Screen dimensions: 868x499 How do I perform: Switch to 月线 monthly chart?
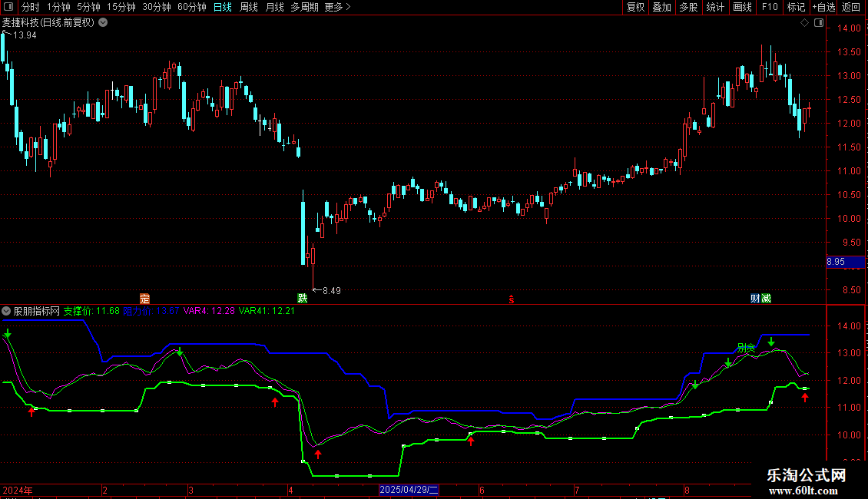(x=274, y=7)
